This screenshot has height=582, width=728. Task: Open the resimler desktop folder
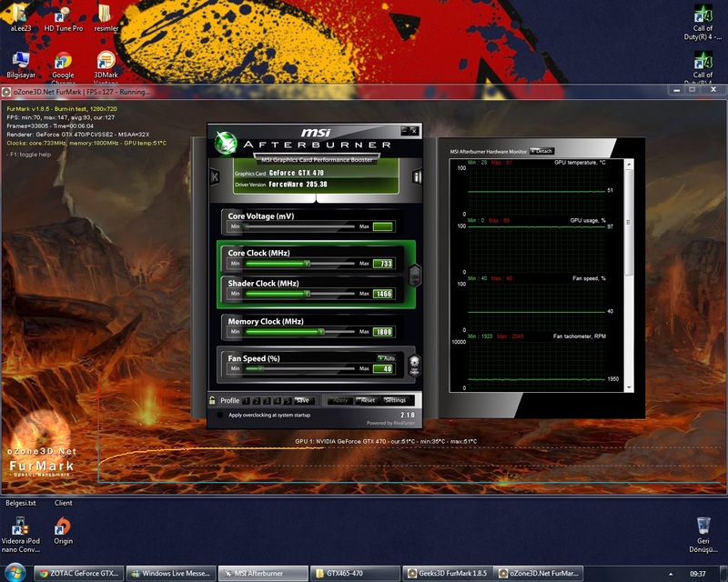tap(106, 17)
